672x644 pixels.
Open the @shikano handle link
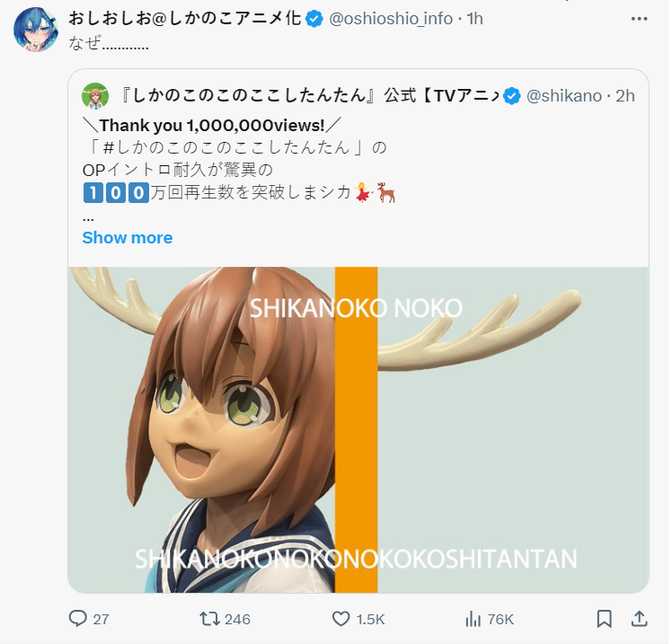coord(564,96)
